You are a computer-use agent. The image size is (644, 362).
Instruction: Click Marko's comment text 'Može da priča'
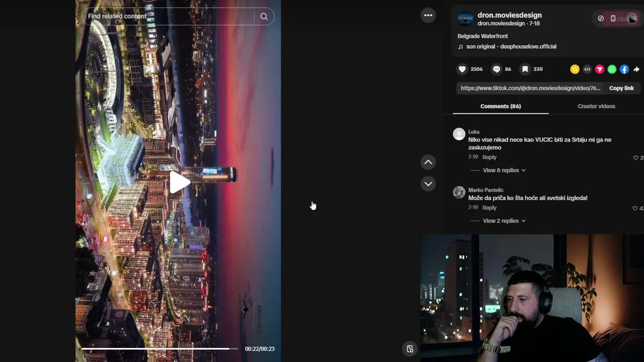point(528,198)
